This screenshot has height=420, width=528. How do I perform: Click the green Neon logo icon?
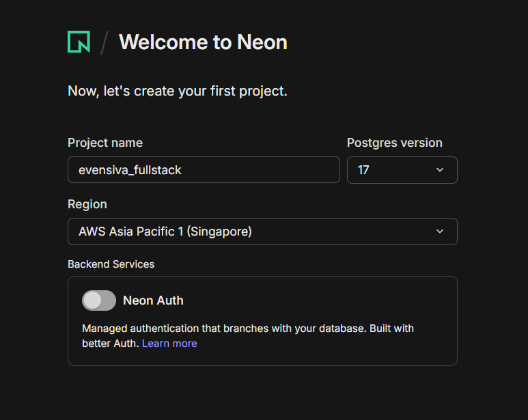click(x=79, y=42)
